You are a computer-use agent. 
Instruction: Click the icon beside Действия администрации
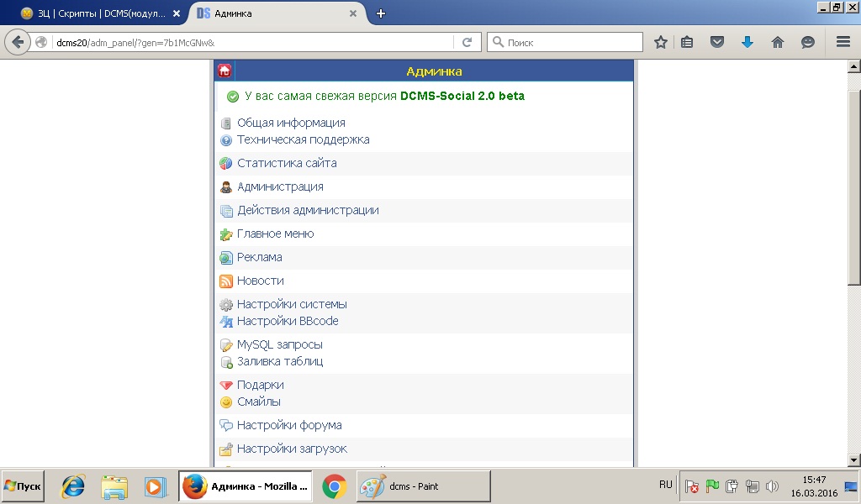(225, 211)
